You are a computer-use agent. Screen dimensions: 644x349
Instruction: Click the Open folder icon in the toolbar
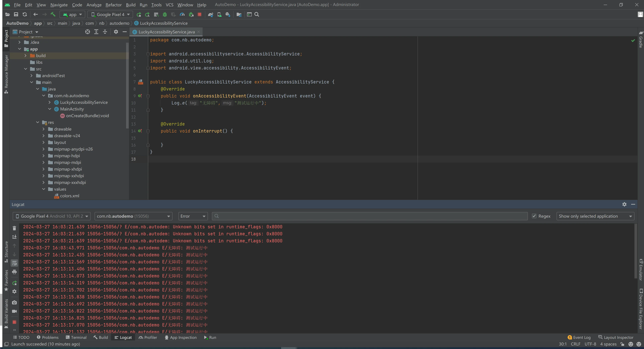tap(7, 15)
